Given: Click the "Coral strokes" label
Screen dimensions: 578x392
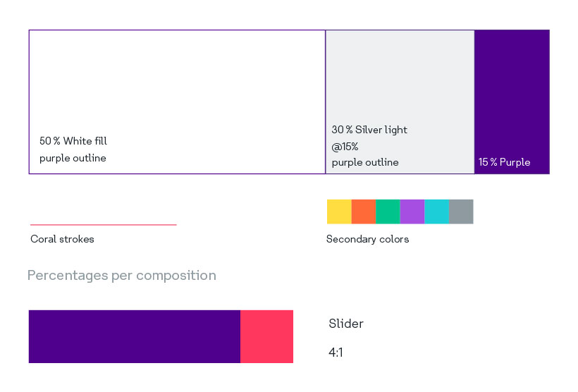Looking at the screenshot, I should (62, 239).
